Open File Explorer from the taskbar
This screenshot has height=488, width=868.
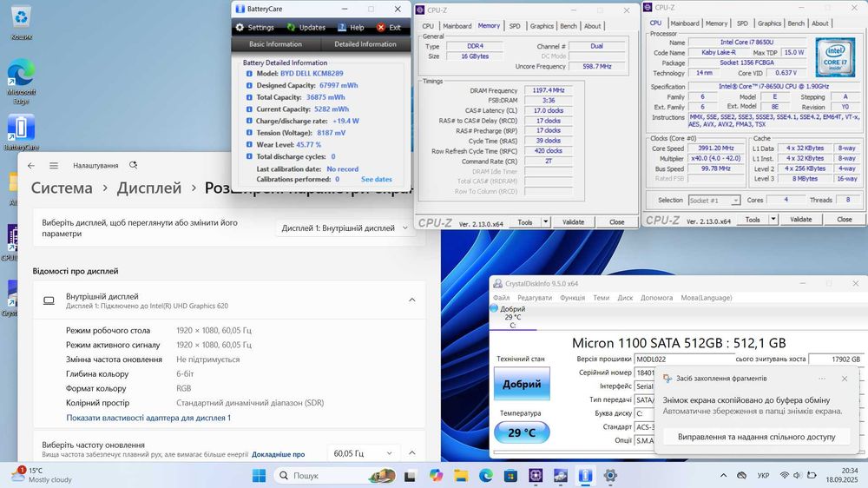point(461,475)
